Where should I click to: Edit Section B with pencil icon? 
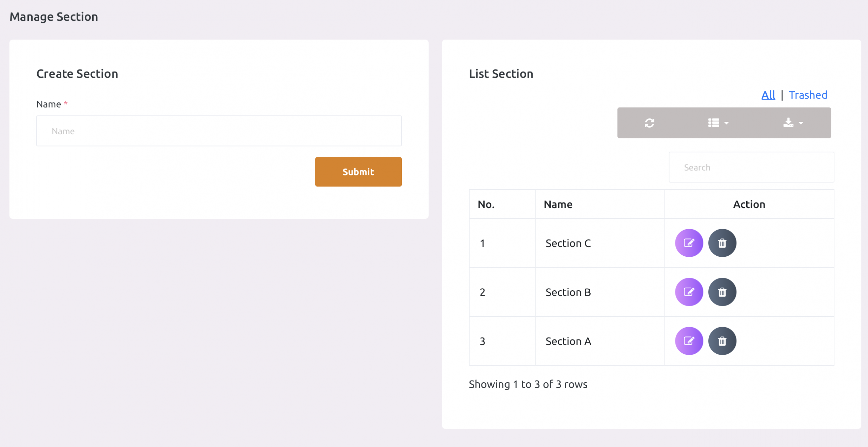pos(689,292)
